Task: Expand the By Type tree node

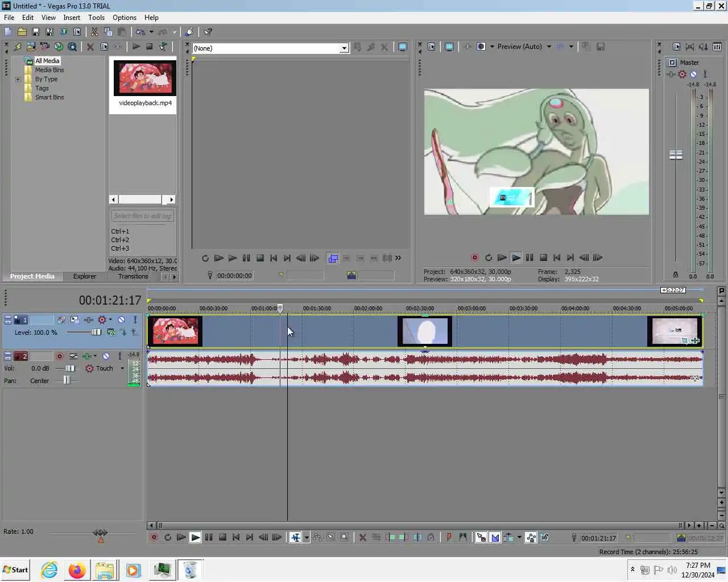Action: point(18,79)
